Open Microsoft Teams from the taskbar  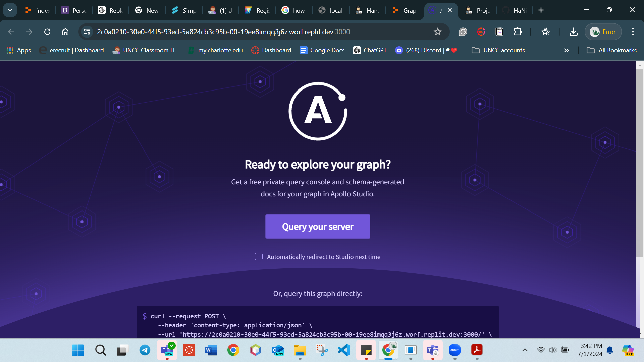pos(432,350)
